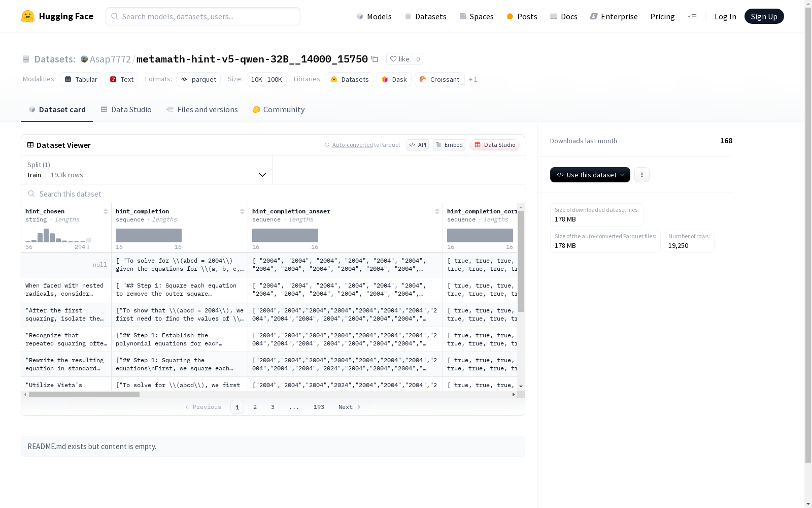
Task: Open the Models menu item
Action: [x=374, y=16]
